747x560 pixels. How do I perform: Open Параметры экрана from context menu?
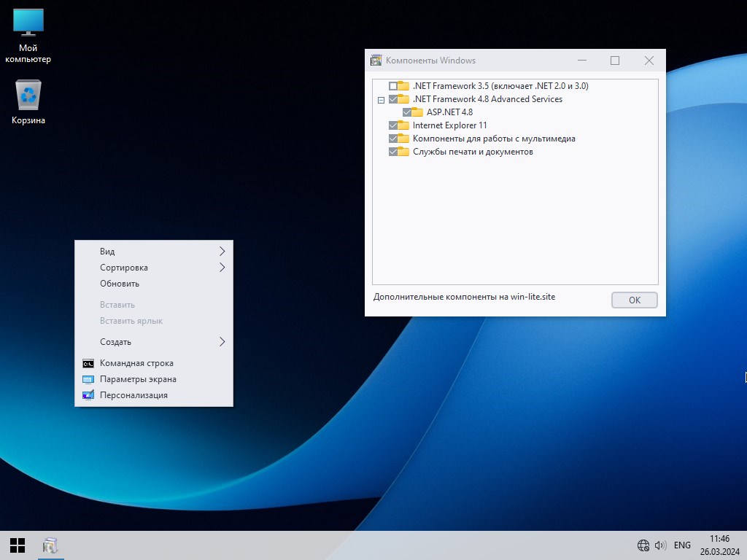point(138,379)
